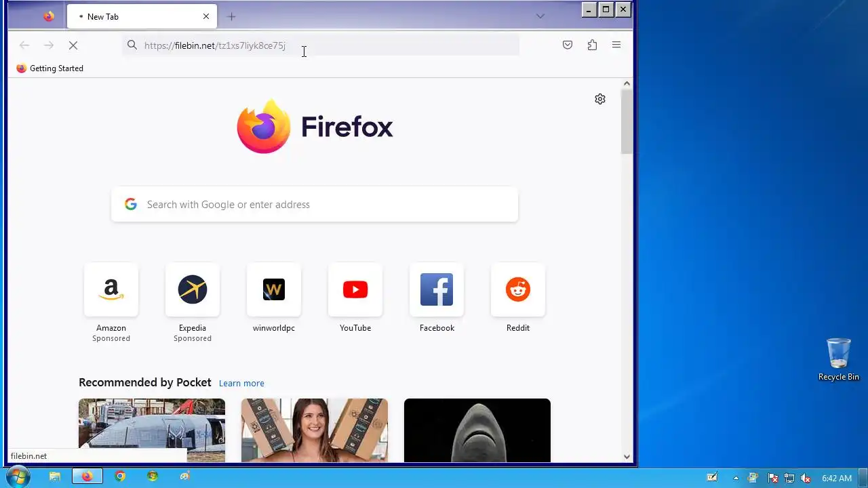
Task: Click the forward navigation arrow
Action: [49, 45]
